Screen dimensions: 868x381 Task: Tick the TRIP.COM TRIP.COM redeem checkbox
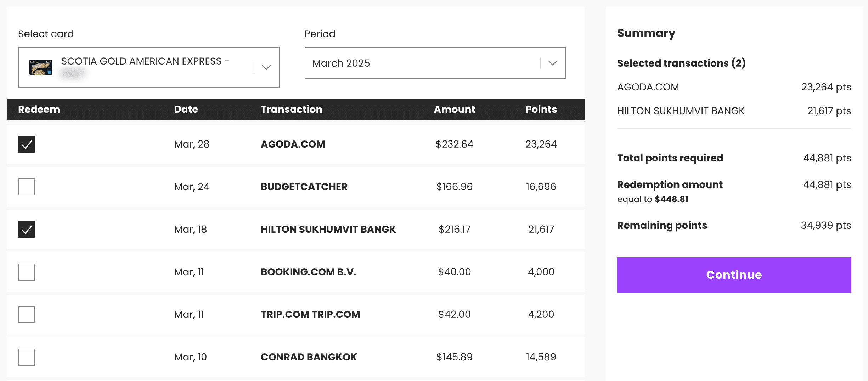[x=27, y=315]
